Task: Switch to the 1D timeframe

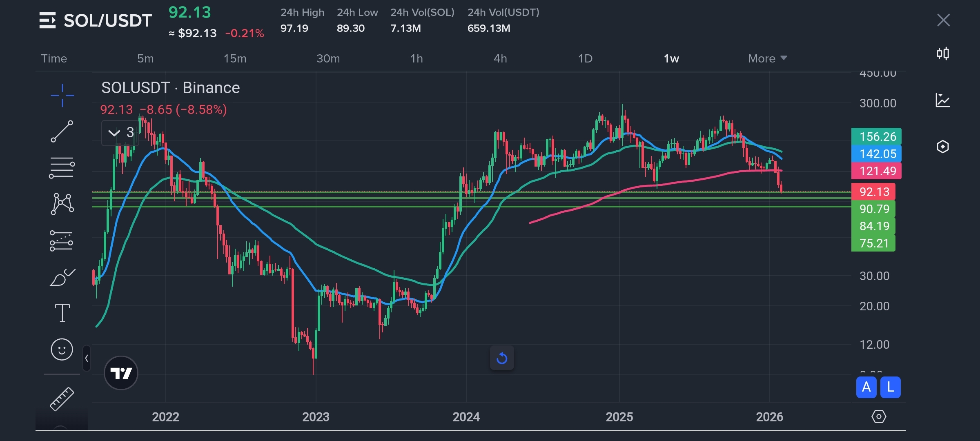Action: pos(585,58)
